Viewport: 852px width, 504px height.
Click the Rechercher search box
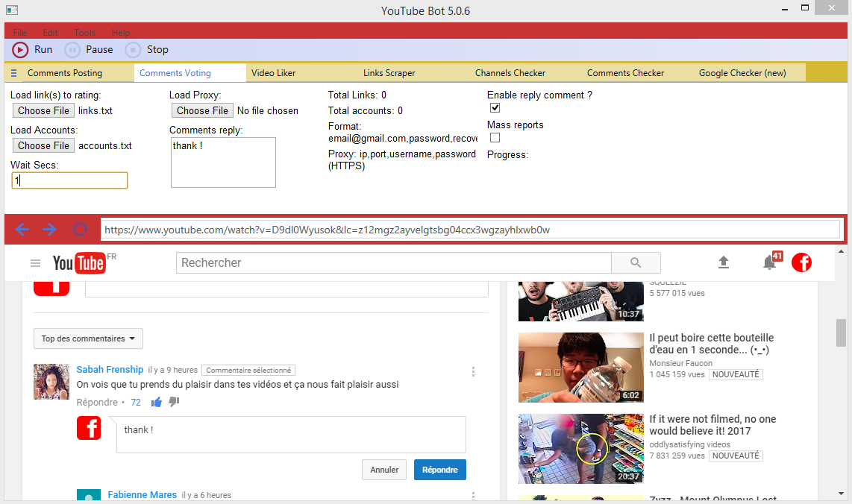[x=394, y=263]
